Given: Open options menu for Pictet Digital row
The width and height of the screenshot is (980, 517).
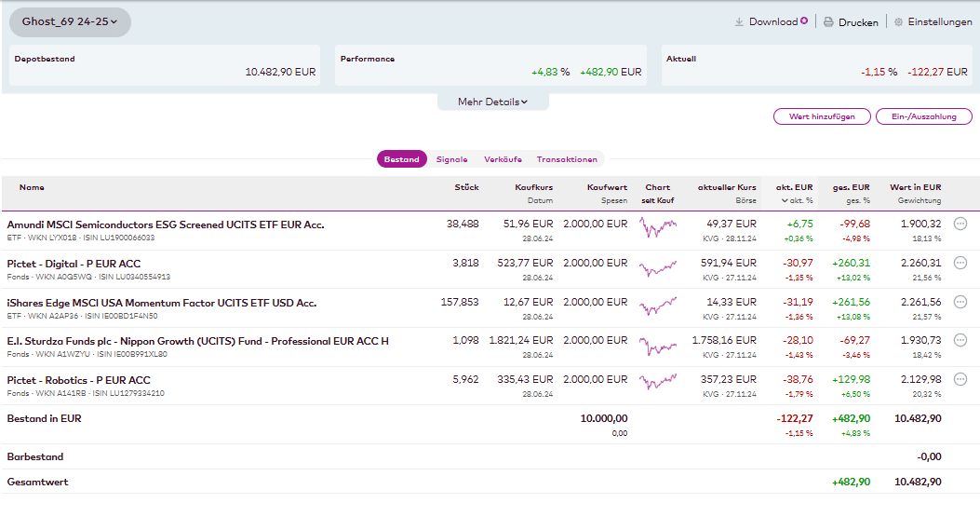Looking at the screenshot, I should (x=960, y=263).
